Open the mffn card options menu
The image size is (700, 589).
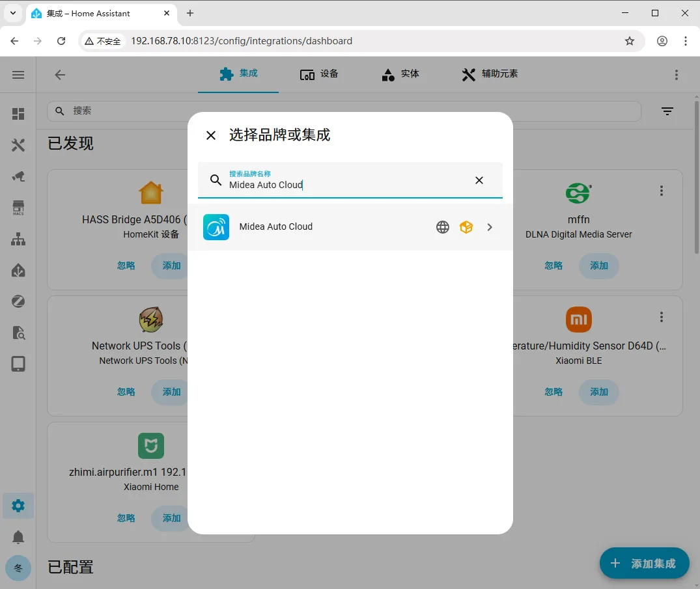tap(661, 191)
